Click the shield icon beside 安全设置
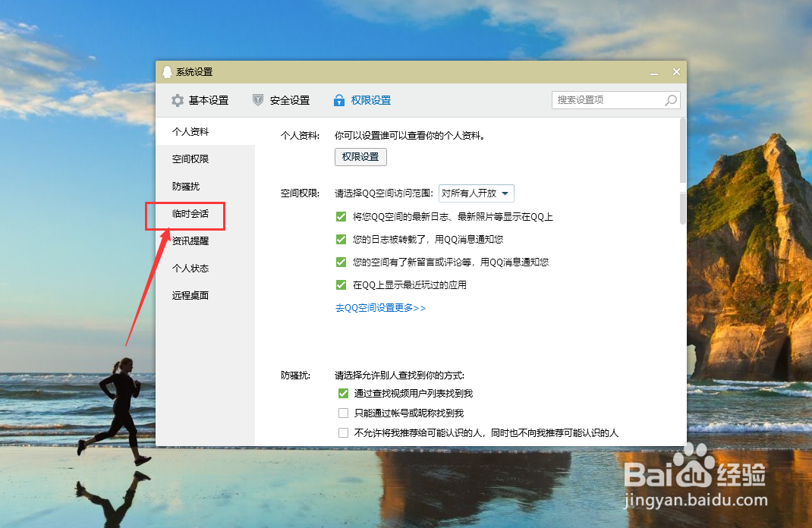Screen dimensions: 812x528 [257, 99]
